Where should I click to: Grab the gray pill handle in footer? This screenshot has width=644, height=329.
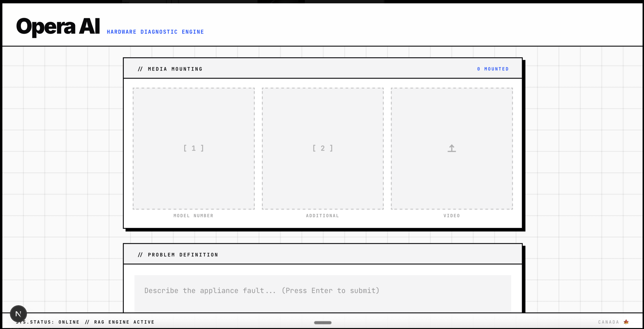tap(322, 323)
